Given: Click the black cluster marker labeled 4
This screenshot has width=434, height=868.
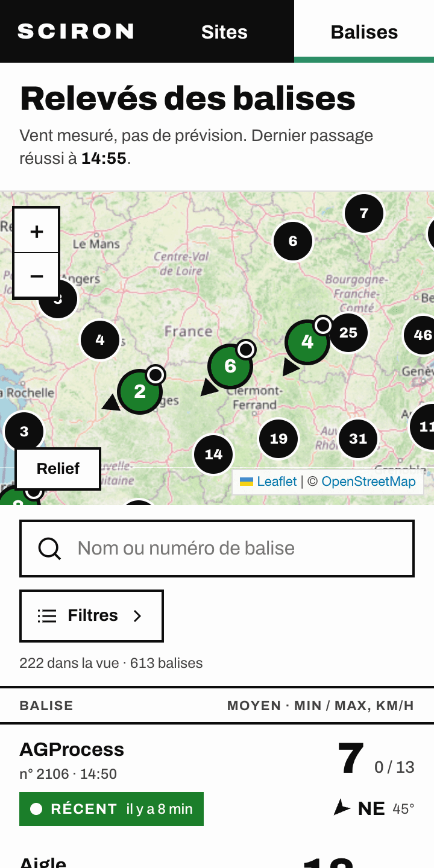Looking at the screenshot, I should click(x=100, y=340).
